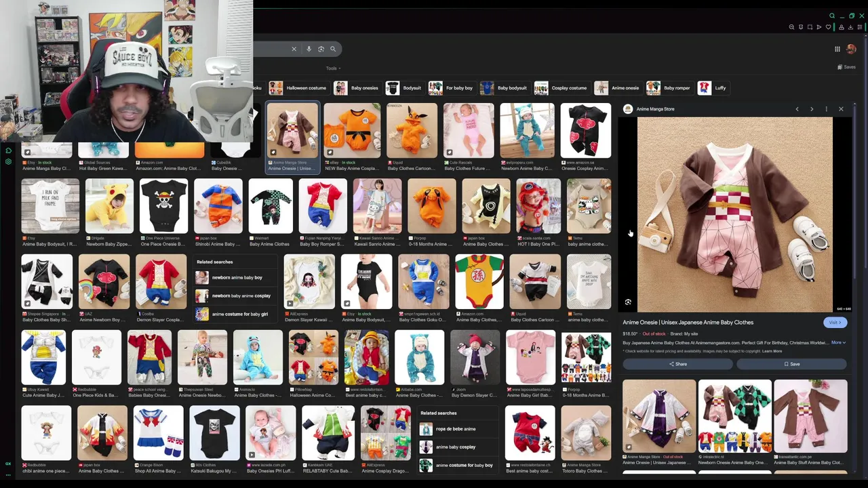Open the Tools dropdown under search bar
The height and width of the screenshot is (488, 868).
[x=333, y=68]
